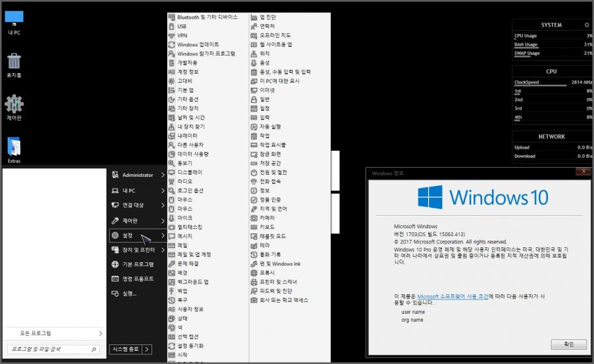Image resolution: width=594 pixels, height=364 pixels.
Task: Open Microsoft 소프트웨어 사용 조건 link
Action: [x=453, y=297]
